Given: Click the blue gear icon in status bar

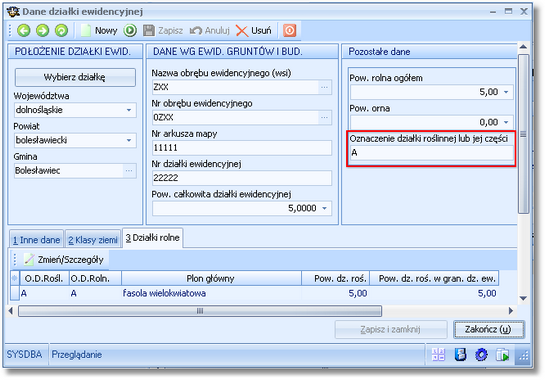Looking at the screenshot, I should coord(481,355).
